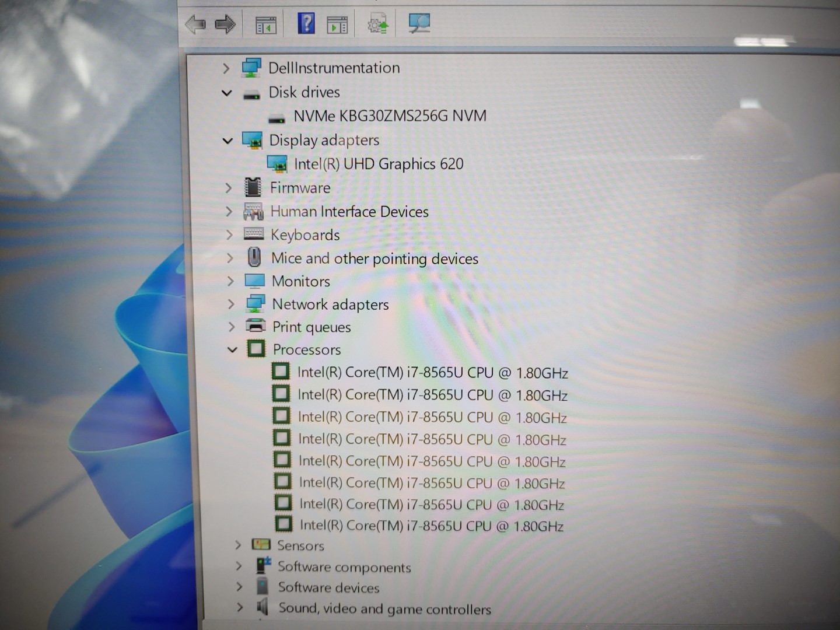Click the Display adapters category icon
840x630 pixels.
(253, 140)
